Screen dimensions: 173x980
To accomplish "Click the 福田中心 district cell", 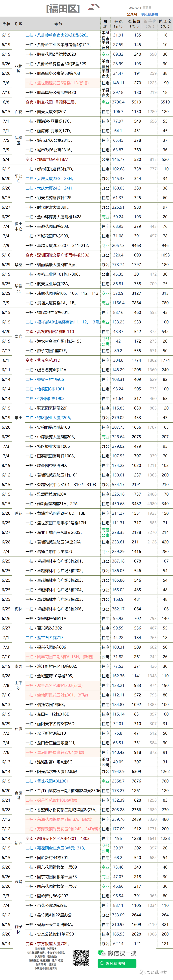I will 18,226.
